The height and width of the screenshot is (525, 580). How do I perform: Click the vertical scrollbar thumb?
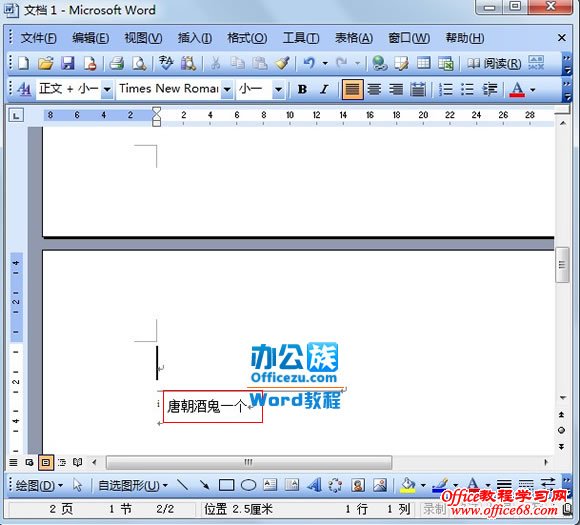click(562, 265)
